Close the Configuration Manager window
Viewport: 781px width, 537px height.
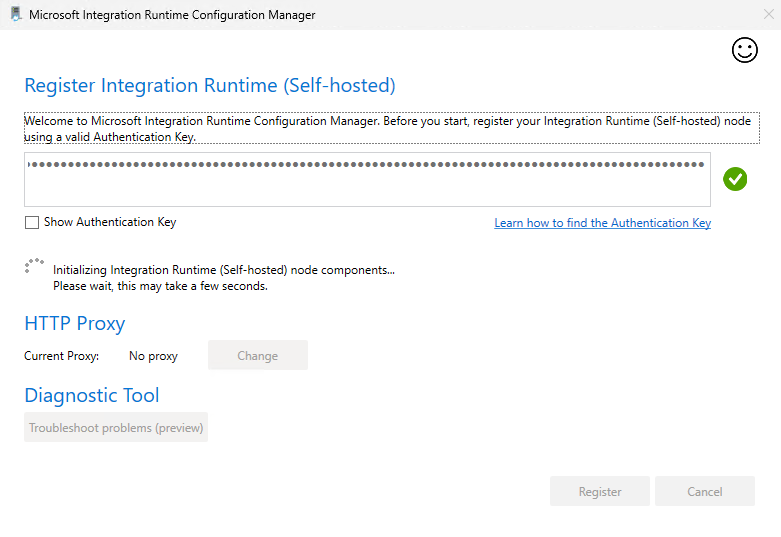click(767, 15)
